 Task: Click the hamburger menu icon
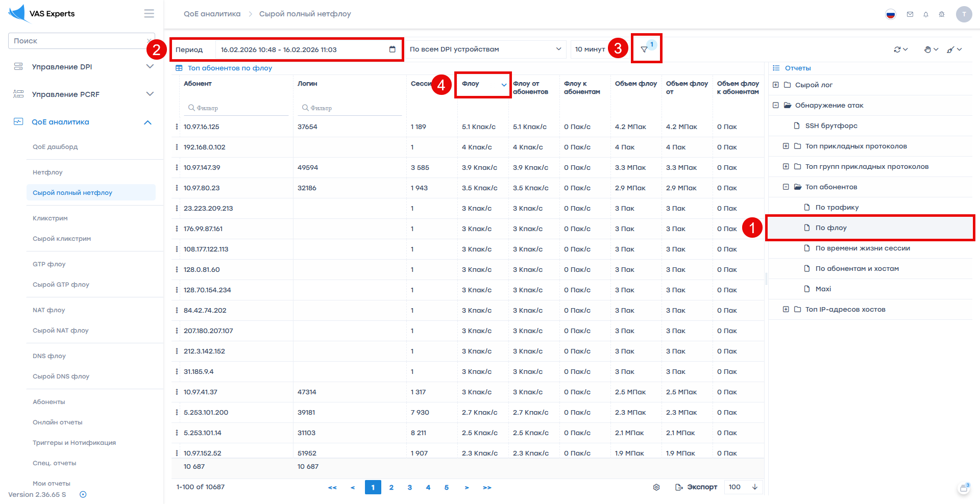(x=149, y=14)
